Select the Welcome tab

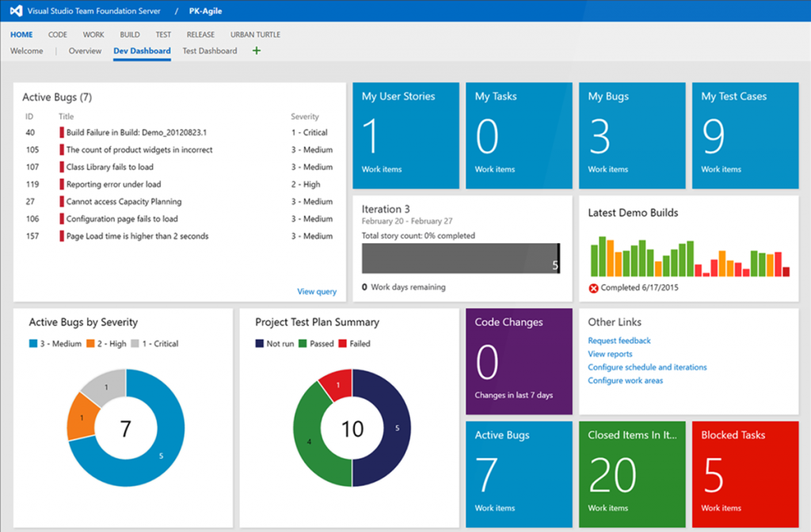[26, 51]
